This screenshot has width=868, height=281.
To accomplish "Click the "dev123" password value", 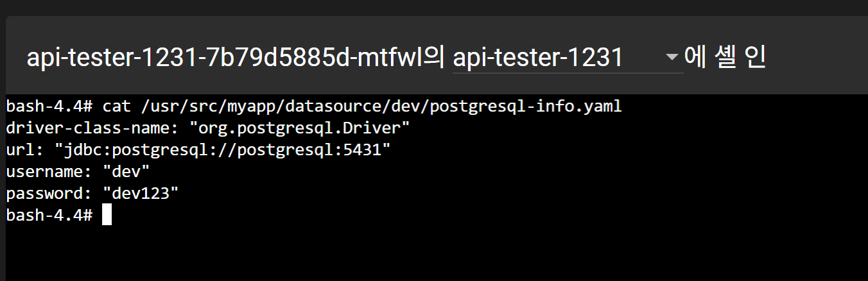I will click(143, 193).
